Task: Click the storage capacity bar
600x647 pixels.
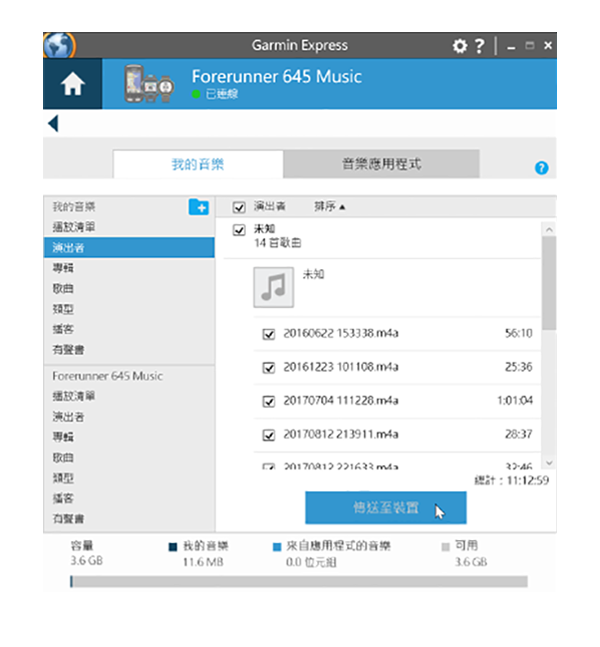Action: pyautogui.click(x=299, y=582)
